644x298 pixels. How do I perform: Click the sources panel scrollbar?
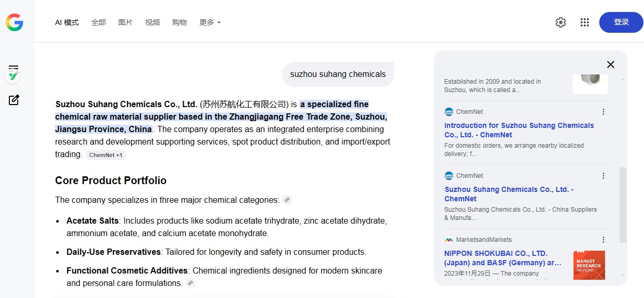pyautogui.click(x=623, y=205)
